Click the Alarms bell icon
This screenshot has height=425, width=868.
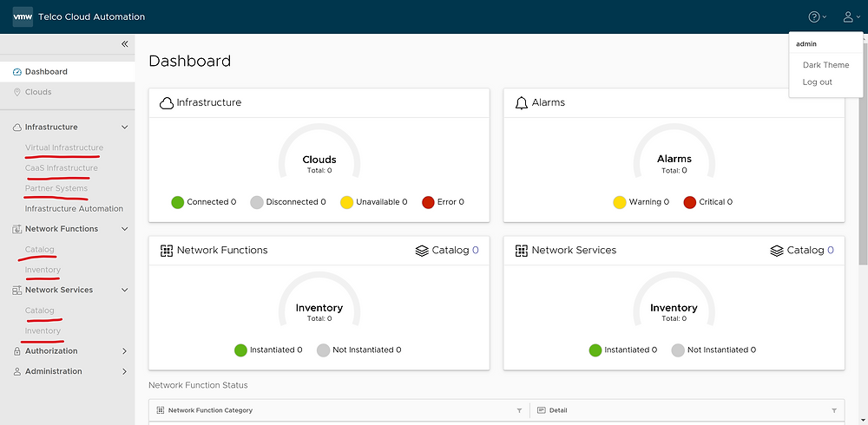click(x=522, y=102)
